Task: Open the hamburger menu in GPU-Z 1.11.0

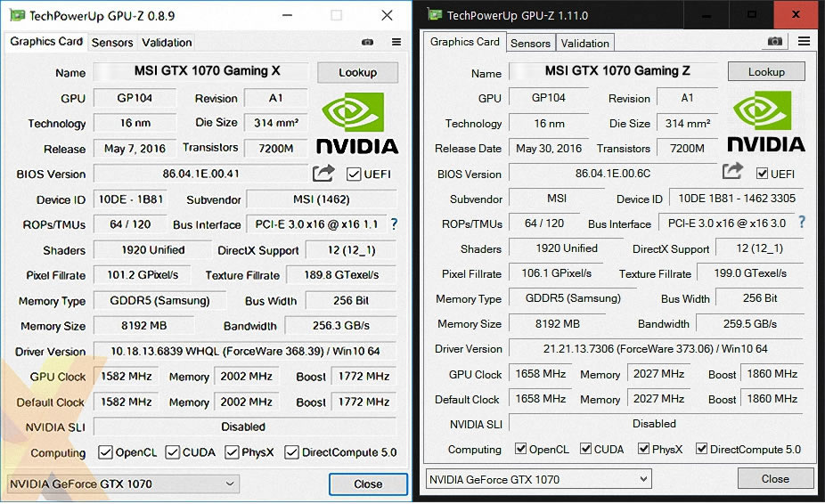Action: click(804, 41)
